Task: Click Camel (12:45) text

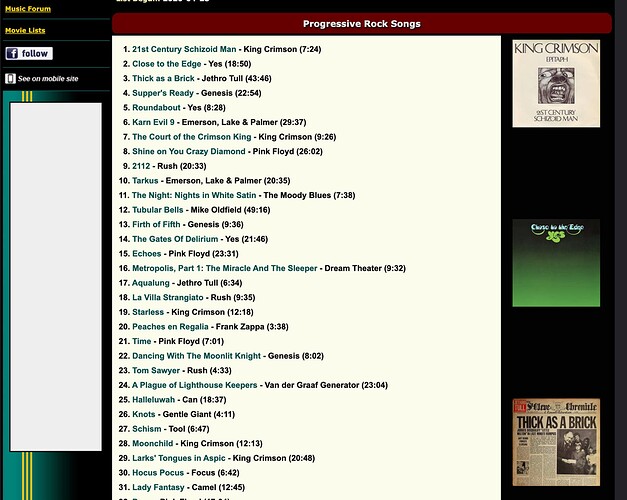Action: click(x=218, y=487)
